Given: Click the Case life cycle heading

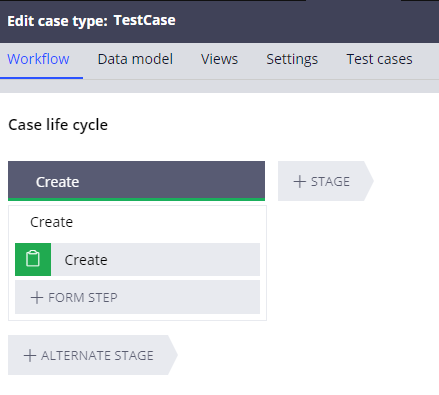Looking at the screenshot, I should (58, 125).
